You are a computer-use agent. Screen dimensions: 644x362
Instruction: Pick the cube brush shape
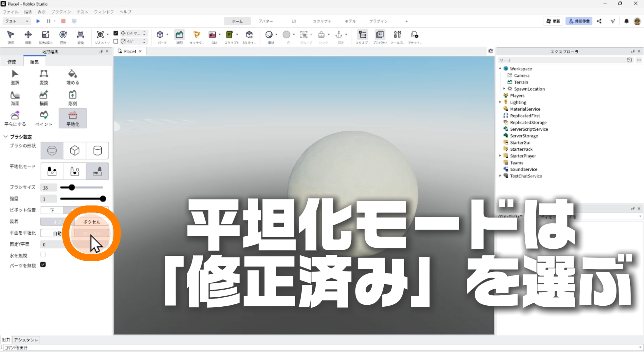74,150
